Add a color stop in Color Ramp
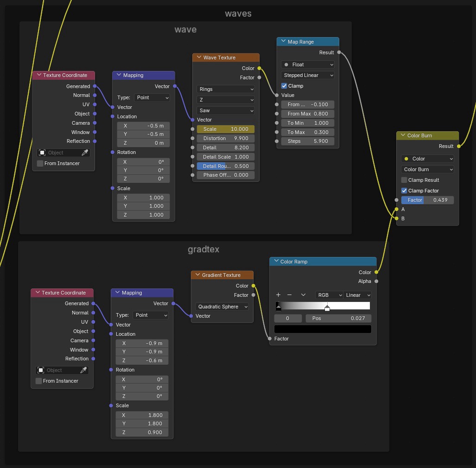 278,295
